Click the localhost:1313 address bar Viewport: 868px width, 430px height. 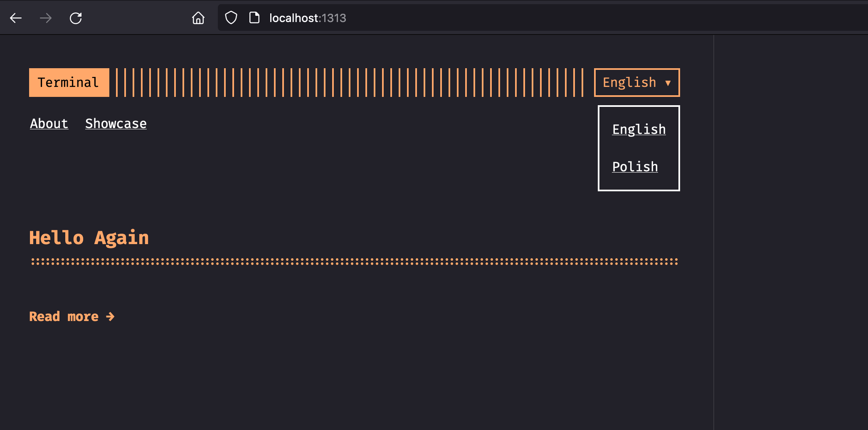tap(308, 18)
